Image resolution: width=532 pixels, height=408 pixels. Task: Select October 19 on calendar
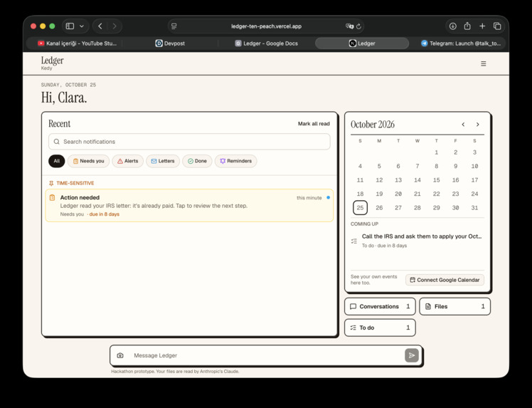379,194
